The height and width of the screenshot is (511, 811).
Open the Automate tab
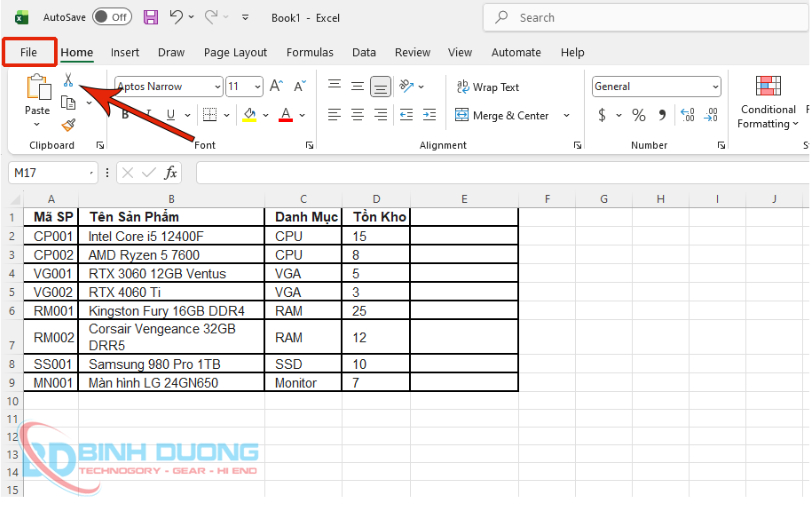516,52
